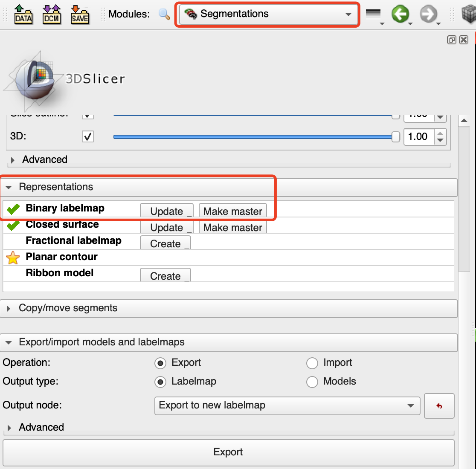Select Labelmap output type radio button
The image size is (476, 469).
tap(160, 382)
